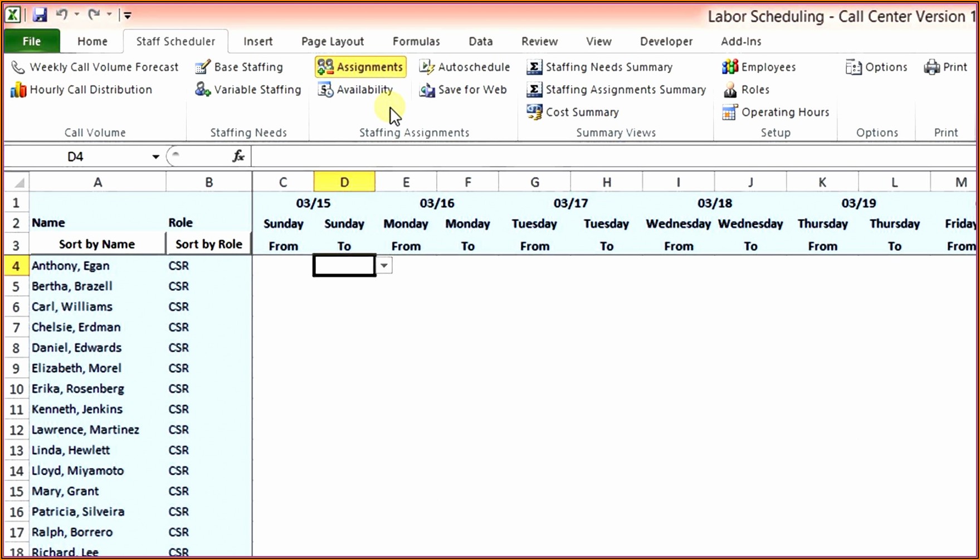Run Autoschedule from the ribbon
The width and height of the screenshot is (980, 560).
pos(465,67)
